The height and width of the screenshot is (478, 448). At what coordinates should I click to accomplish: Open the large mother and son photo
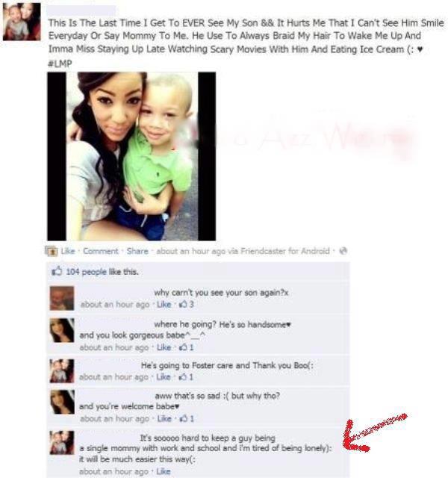click(x=131, y=156)
